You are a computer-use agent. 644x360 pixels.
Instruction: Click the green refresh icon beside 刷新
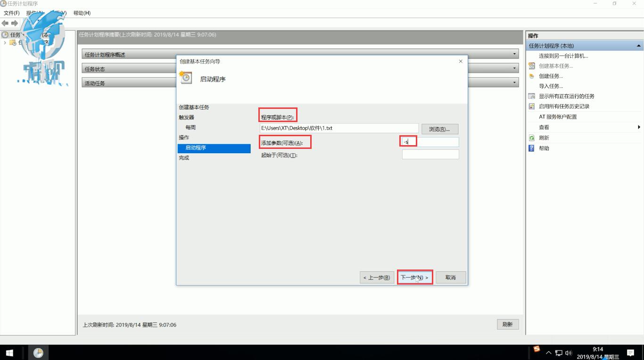532,138
